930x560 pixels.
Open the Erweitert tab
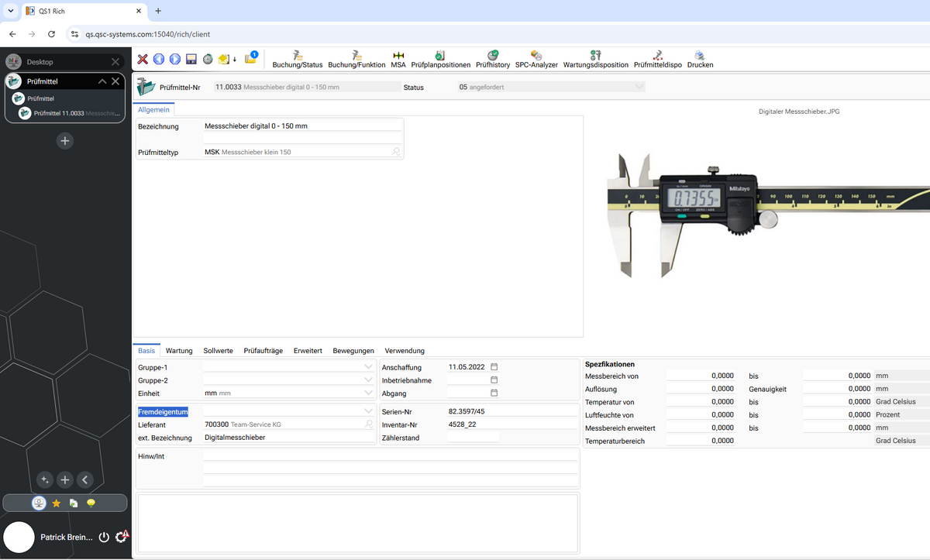click(x=308, y=350)
